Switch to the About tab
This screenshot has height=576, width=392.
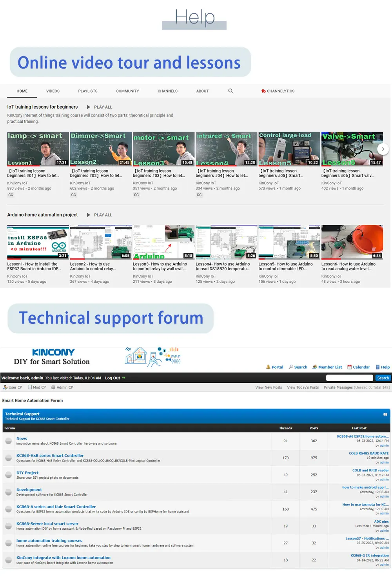pos(202,91)
